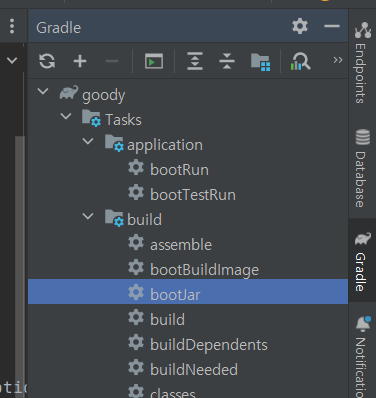
Task: Click the Expand All icon in the toolbar
Action: pos(195,61)
